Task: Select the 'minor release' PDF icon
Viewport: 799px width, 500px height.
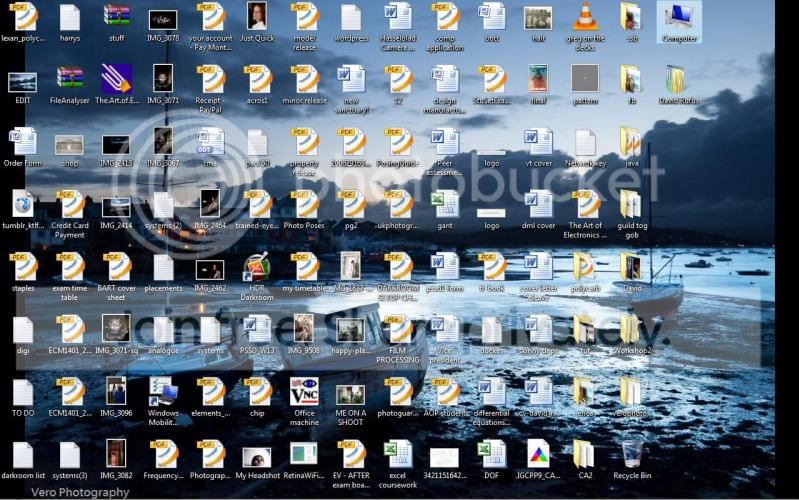Action: (304, 80)
